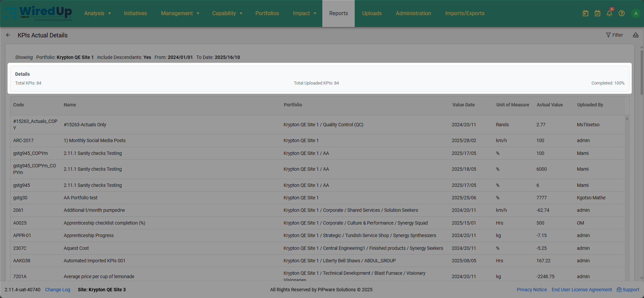Click the actual value '7777'
This screenshot has width=644, height=298.
pyautogui.click(x=541, y=198)
